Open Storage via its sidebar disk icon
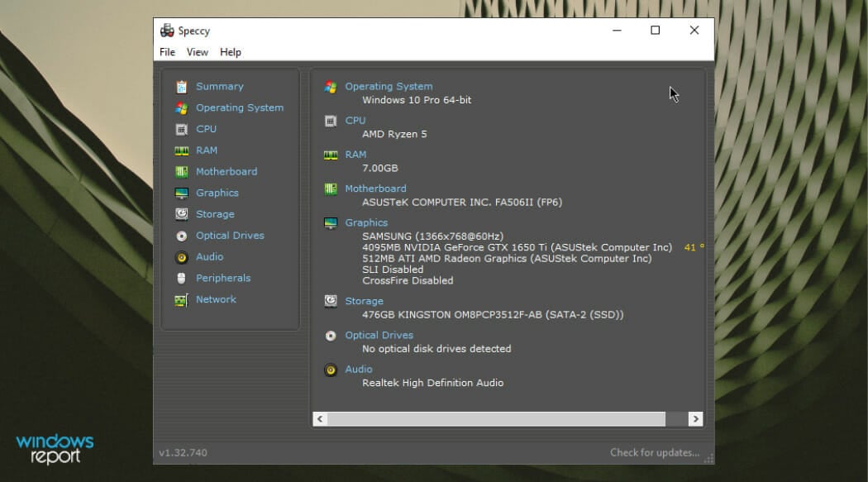This screenshot has width=868, height=482. click(x=181, y=214)
